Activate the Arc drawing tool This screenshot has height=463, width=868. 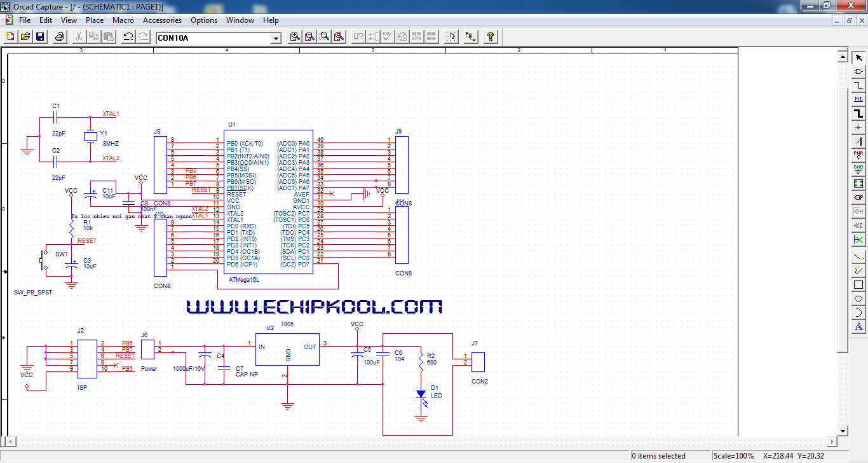click(858, 313)
